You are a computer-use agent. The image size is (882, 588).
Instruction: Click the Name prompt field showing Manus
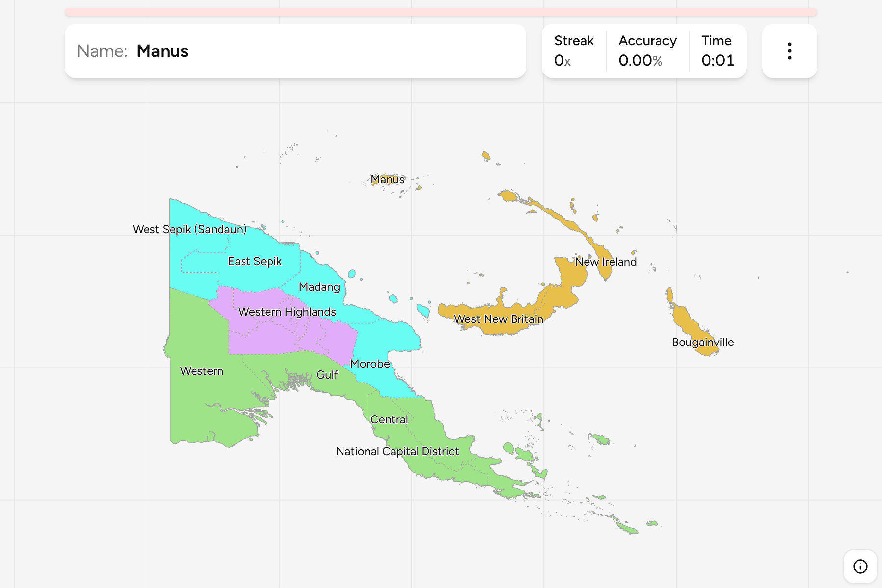point(295,51)
